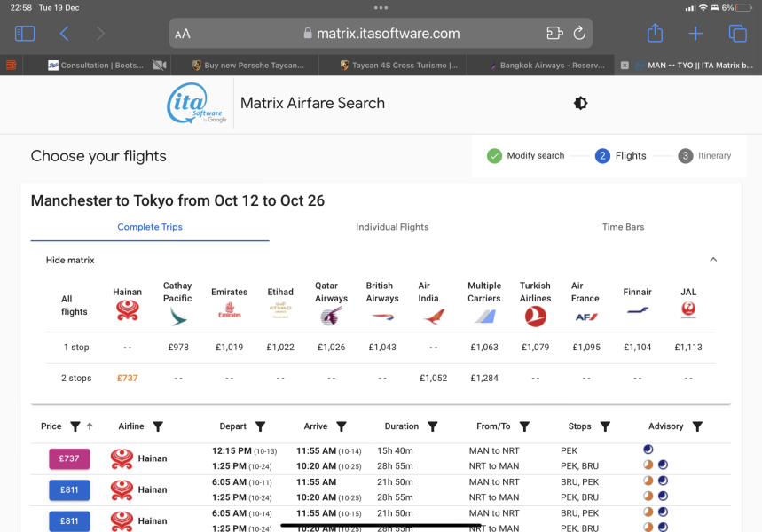This screenshot has width=762, height=532.
Task: View overnight advisory icon on £737 outbound
Action: (x=648, y=450)
